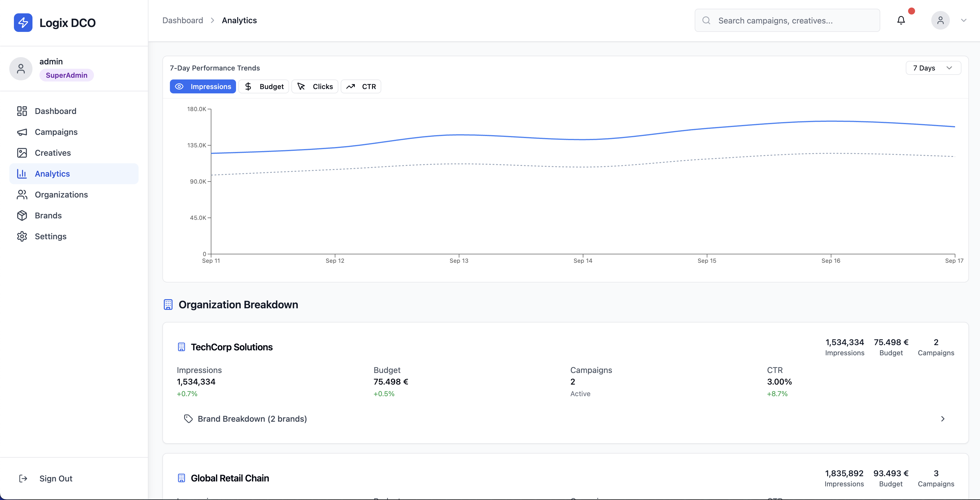The height and width of the screenshot is (500, 980).
Task: Toggle the Impressions metric on the chart
Action: 203,86
